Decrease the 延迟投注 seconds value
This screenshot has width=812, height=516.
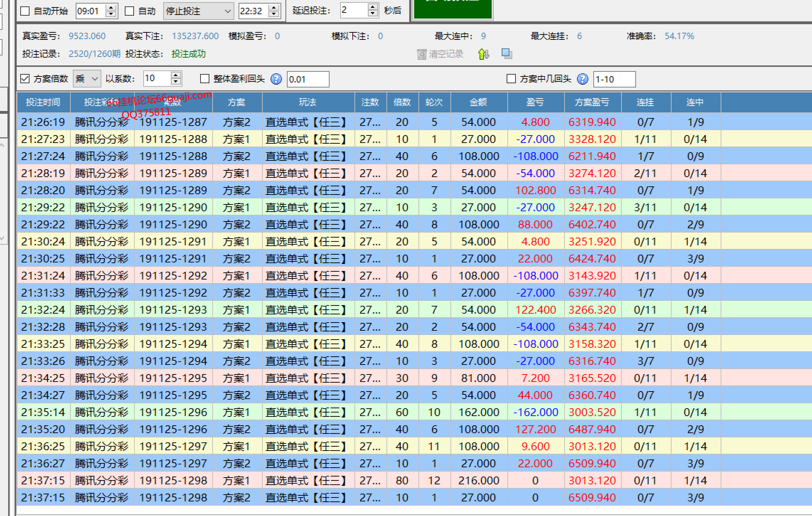point(373,14)
